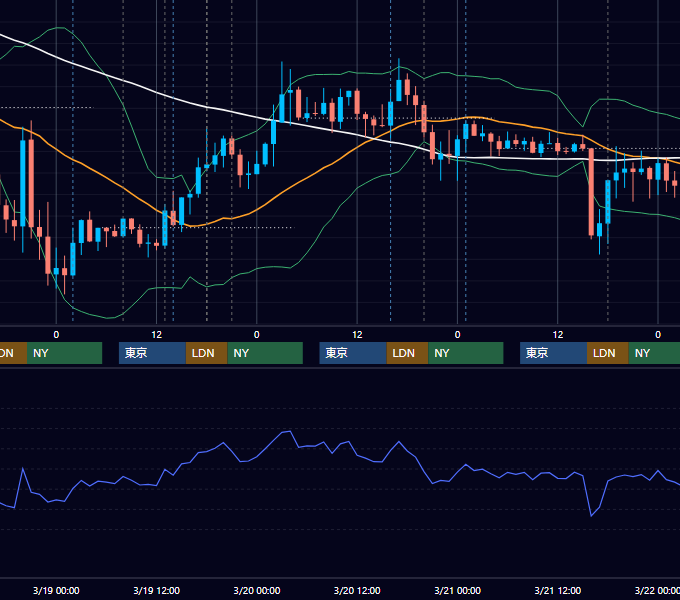The width and height of the screenshot is (680, 600).
Task: Select the upper green Bollinger band line
Action: click(x=330, y=74)
